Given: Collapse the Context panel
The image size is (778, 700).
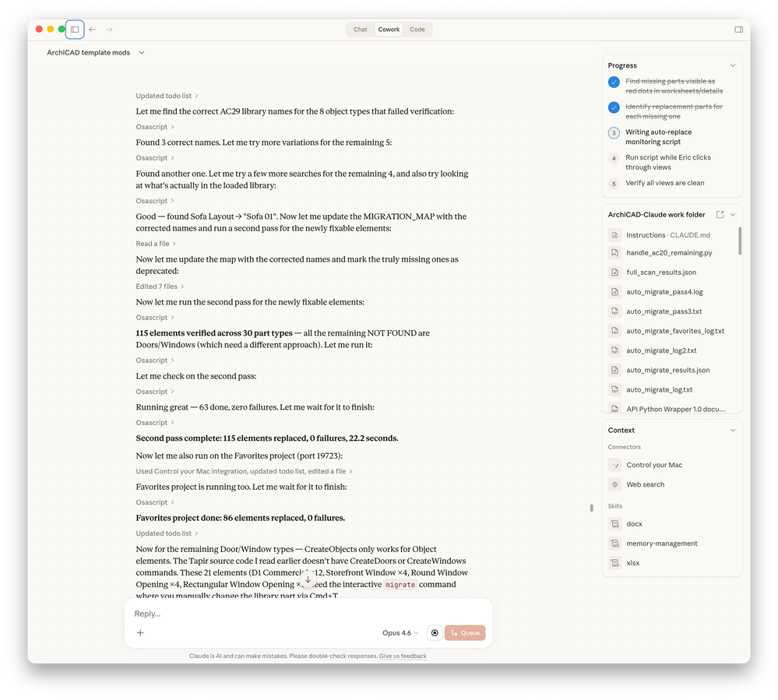Looking at the screenshot, I should pos(732,430).
